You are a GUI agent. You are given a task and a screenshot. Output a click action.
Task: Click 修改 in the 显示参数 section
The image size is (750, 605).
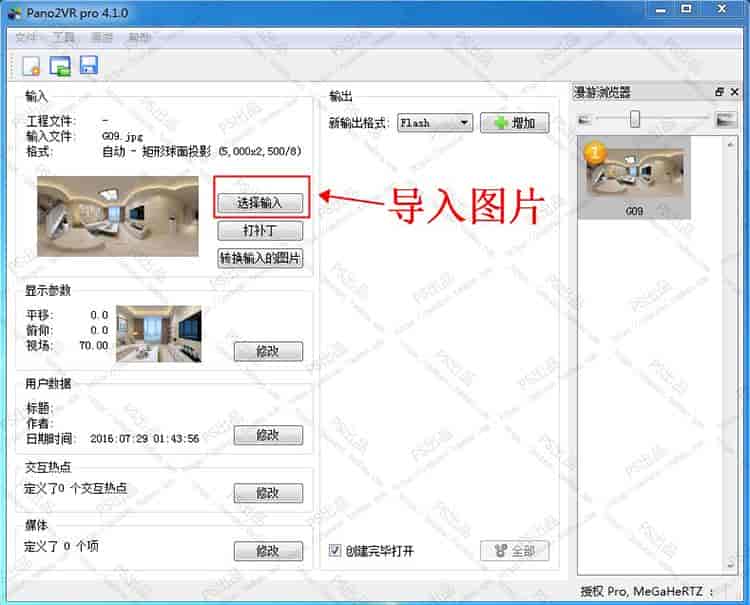(x=268, y=352)
